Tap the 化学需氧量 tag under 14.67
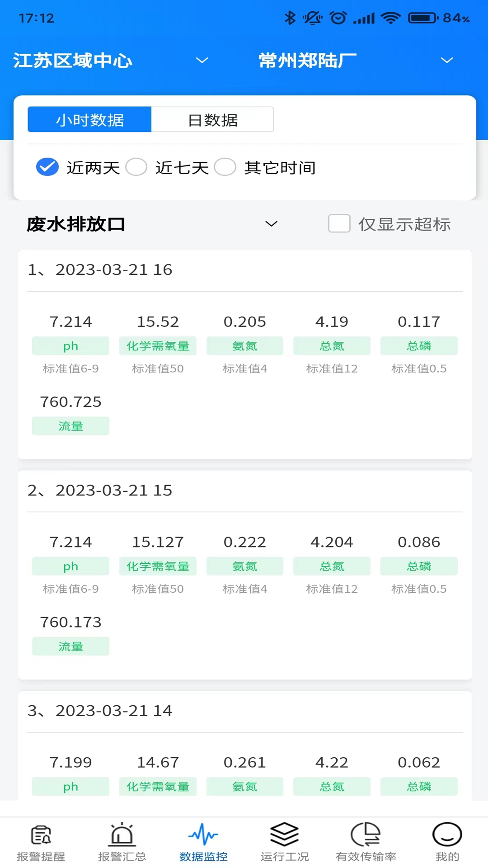 [x=158, y=787]
